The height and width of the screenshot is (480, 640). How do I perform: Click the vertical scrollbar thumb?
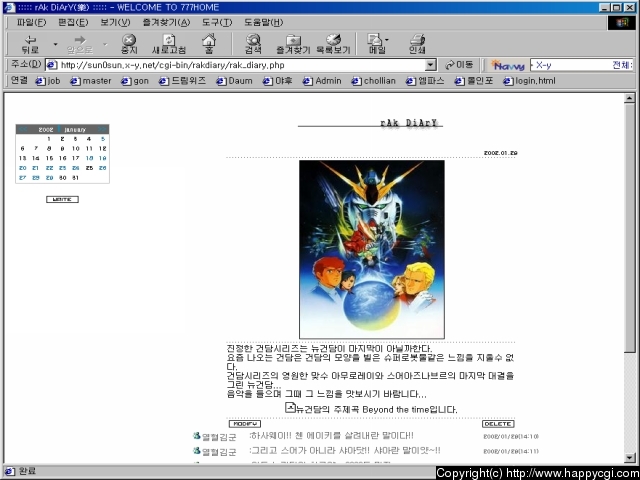click(x=629, y=227)
